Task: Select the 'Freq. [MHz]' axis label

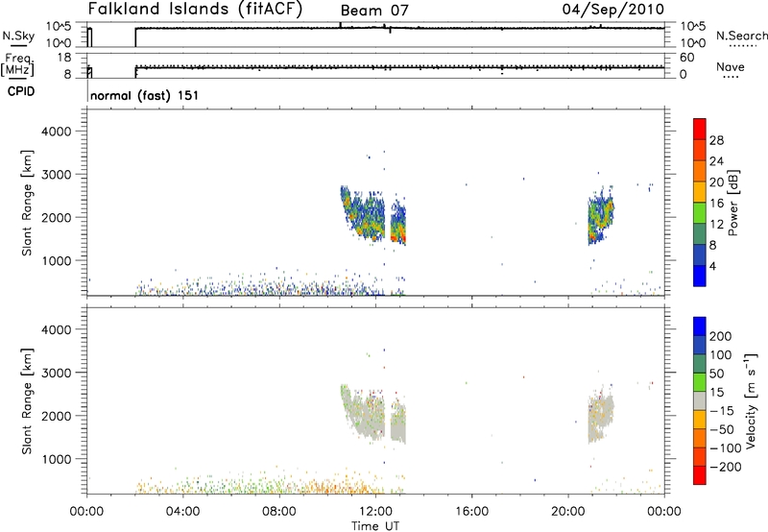Action: pos(18,64)
